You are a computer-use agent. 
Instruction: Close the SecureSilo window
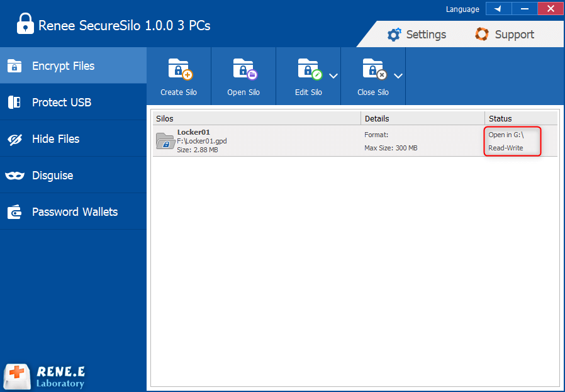pos(551,9)
